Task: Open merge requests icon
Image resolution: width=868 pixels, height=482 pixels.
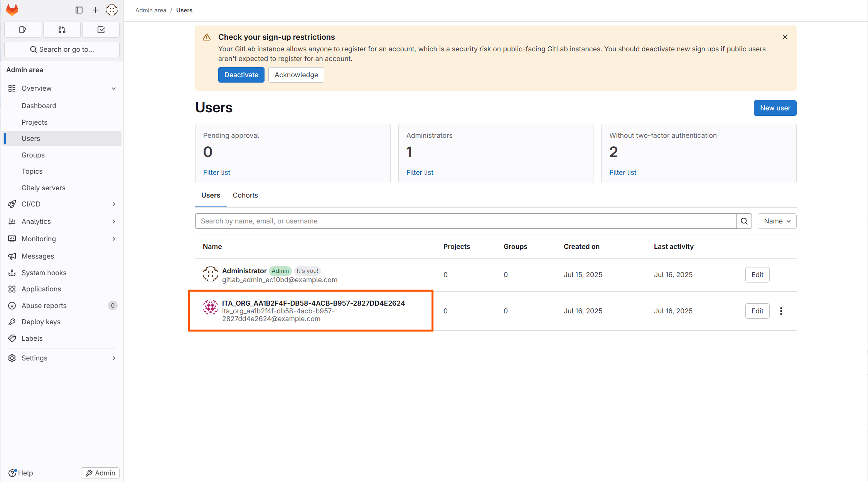Action: (62, 30)
